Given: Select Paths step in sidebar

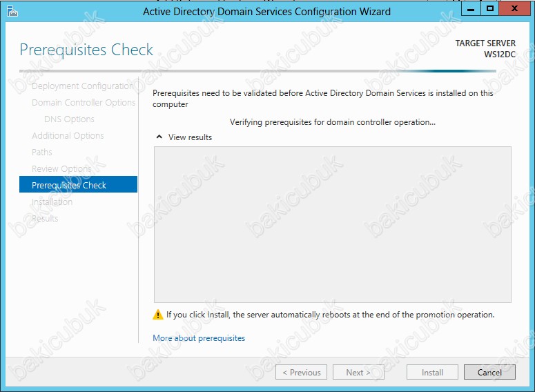Looking at the screenshot, I should click(42, 152).
